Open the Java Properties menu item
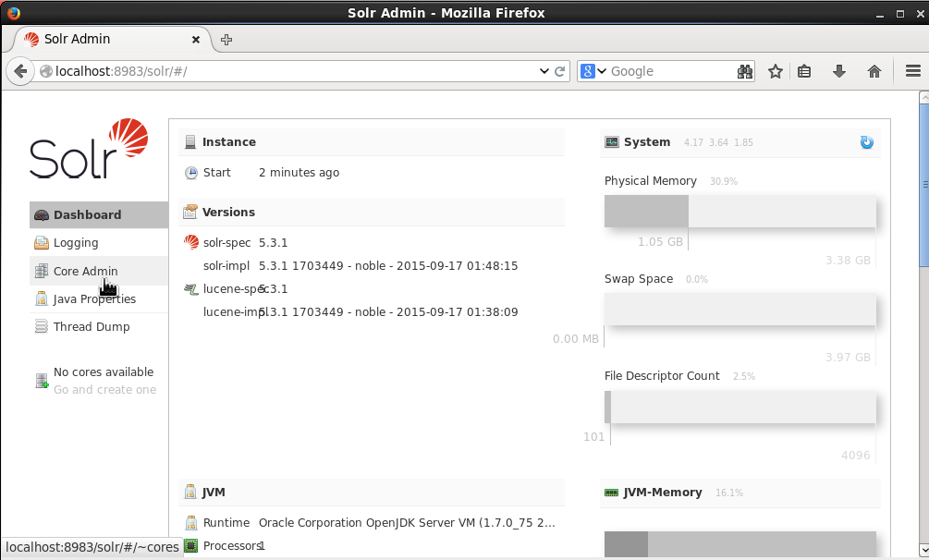Screen dimensions: 929x560 tap(99, 298)
